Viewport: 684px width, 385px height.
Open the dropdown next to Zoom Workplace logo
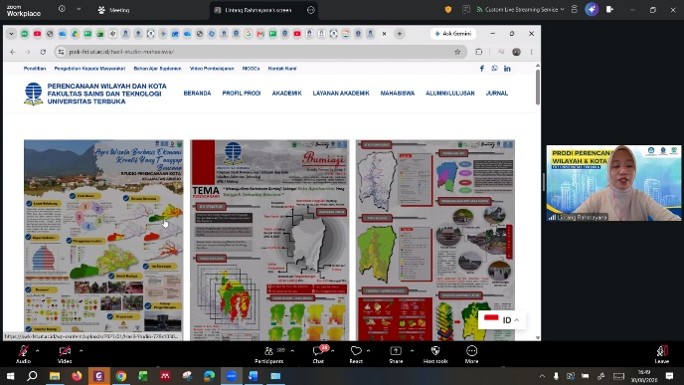click(x=79, y=9)
